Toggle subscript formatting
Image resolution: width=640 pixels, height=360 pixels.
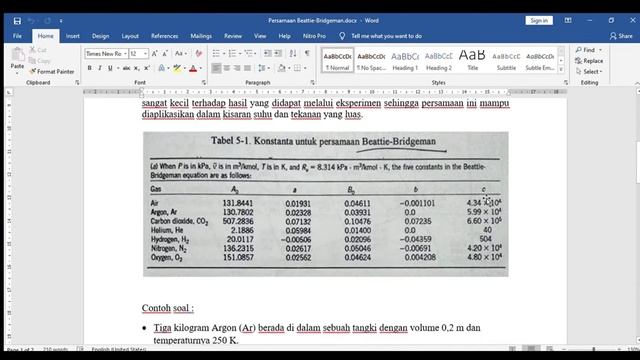click(x=137, y=68)
